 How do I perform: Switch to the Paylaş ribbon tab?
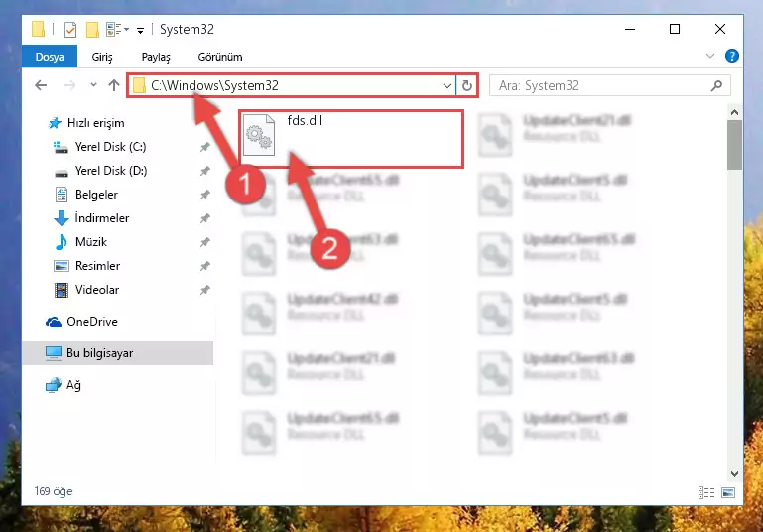click(156, 57)
